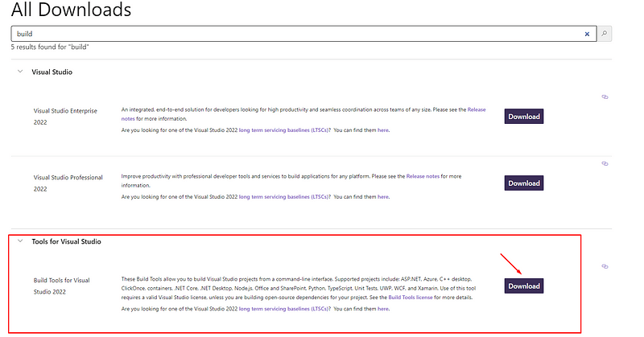Copy link icon for Visual Studio Enterprise 2022
The image size is (644, 337).
605,97
